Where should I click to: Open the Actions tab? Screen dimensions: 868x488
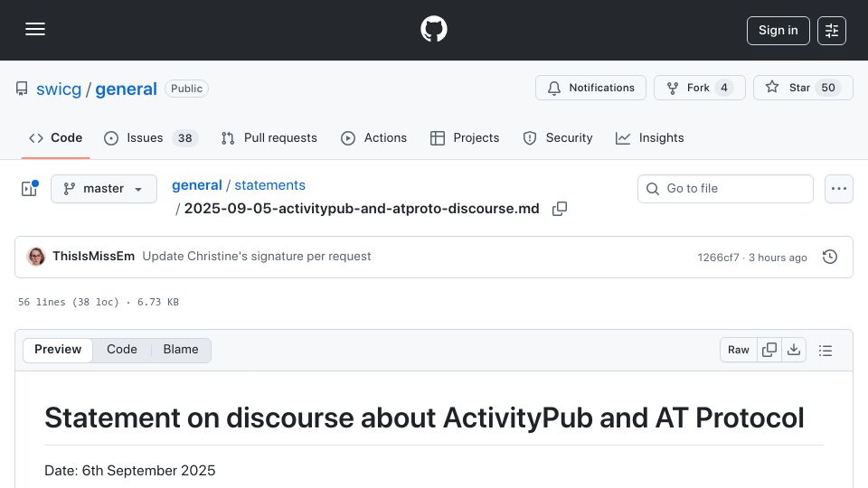point(373,137)
